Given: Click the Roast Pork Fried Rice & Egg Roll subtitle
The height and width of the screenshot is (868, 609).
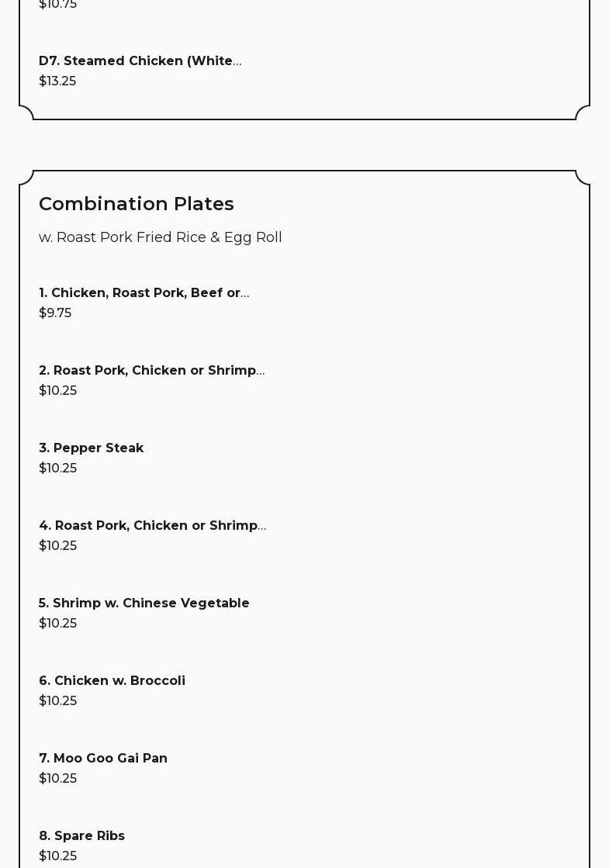Looking at the screenshot, I should 161,237.
